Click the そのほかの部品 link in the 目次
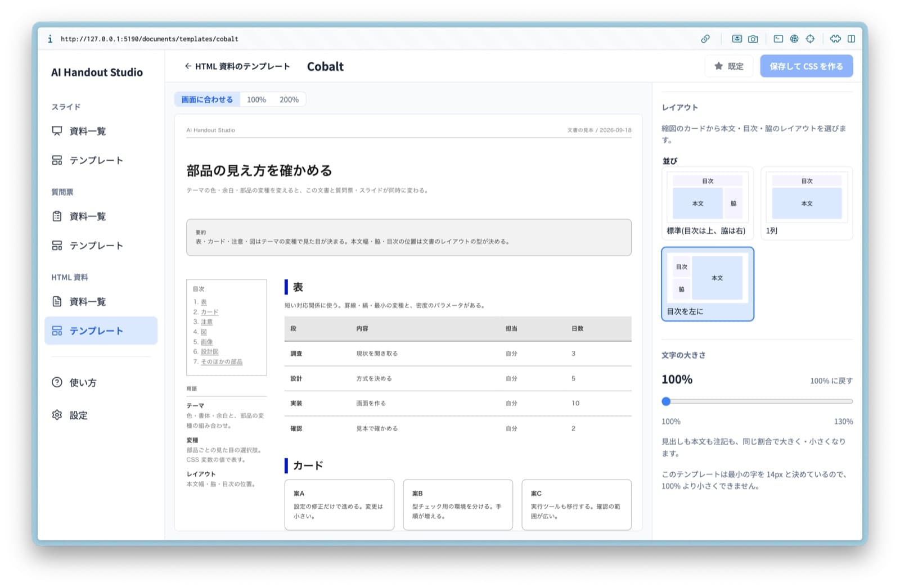The height and width of the screenshot is (588, 900). tap(222, 362)
